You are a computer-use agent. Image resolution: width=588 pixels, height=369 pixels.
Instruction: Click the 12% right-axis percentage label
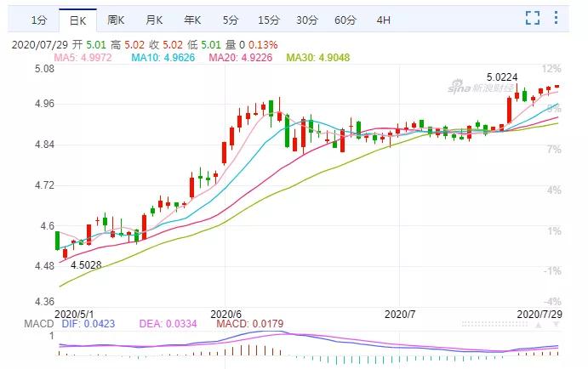click(551, 69)
